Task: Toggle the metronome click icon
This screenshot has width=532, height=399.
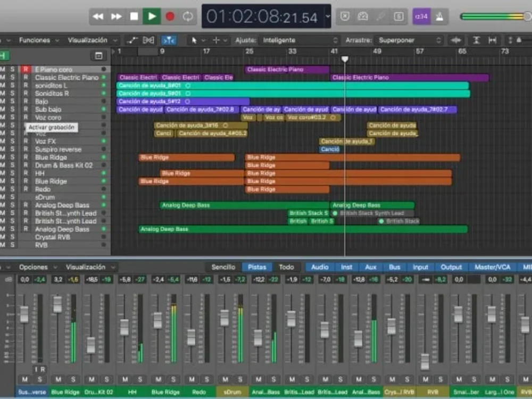Action: pos(439,16)
